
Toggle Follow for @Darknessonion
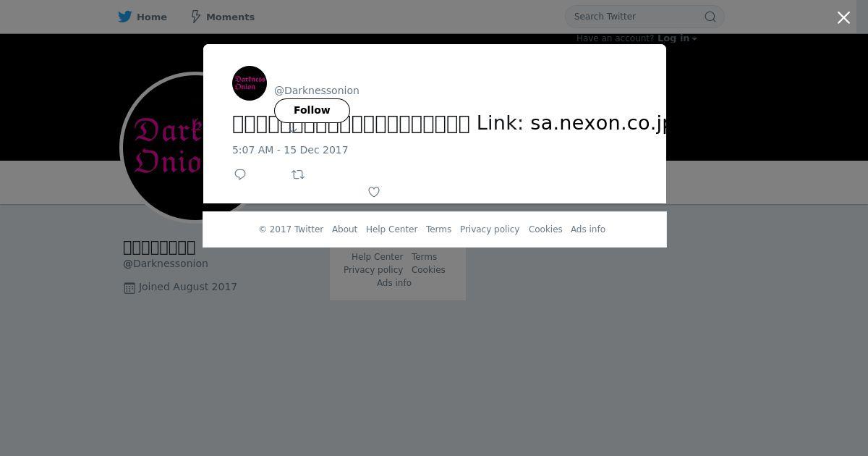click(x=312, y=110)
